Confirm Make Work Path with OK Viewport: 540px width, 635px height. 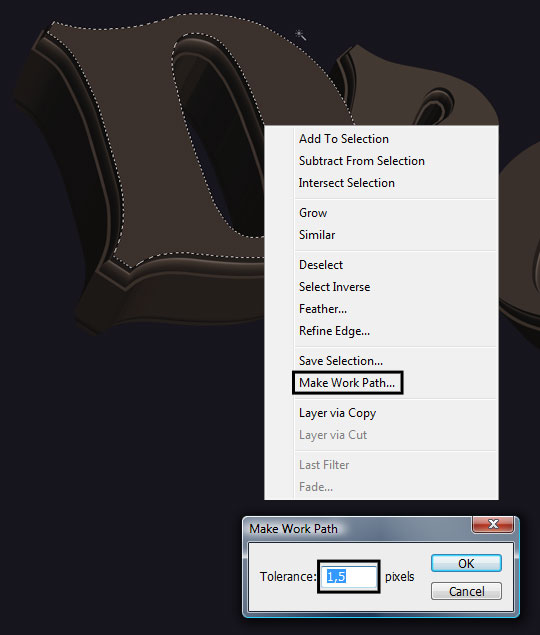[466, 563]
